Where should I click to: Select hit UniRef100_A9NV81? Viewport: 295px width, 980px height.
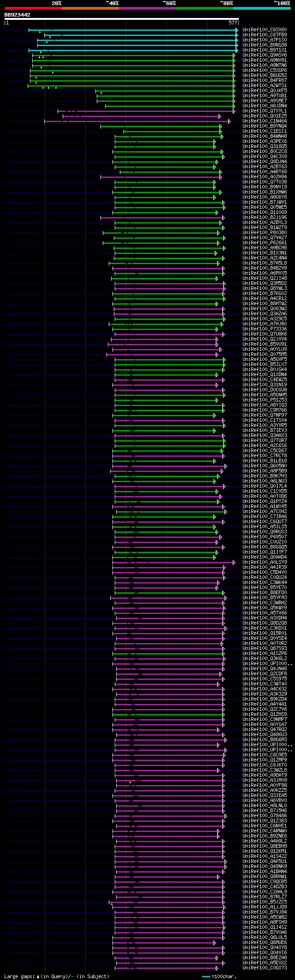265,60
